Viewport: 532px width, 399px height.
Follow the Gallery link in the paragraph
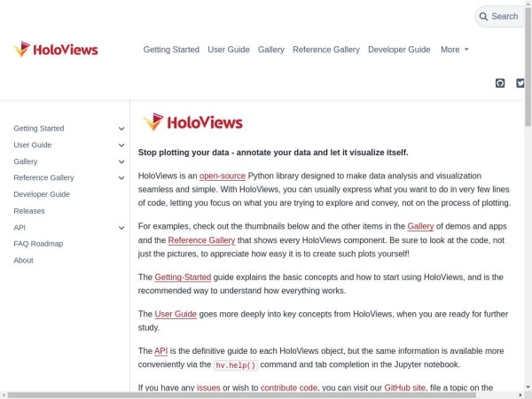(420, 226)
